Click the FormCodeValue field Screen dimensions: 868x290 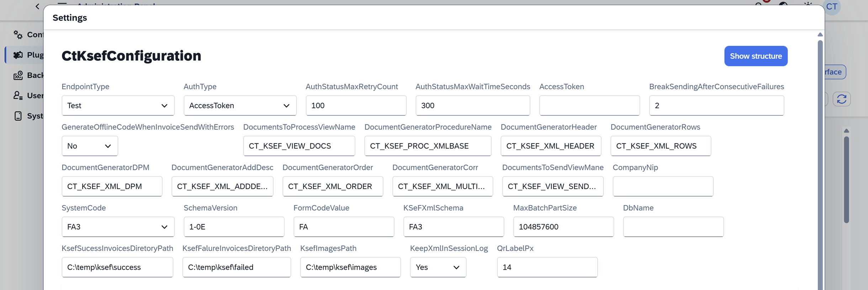[x=344, y=227]
